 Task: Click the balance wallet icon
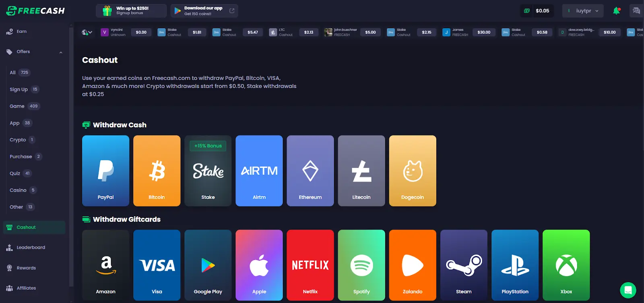[526, 11]
